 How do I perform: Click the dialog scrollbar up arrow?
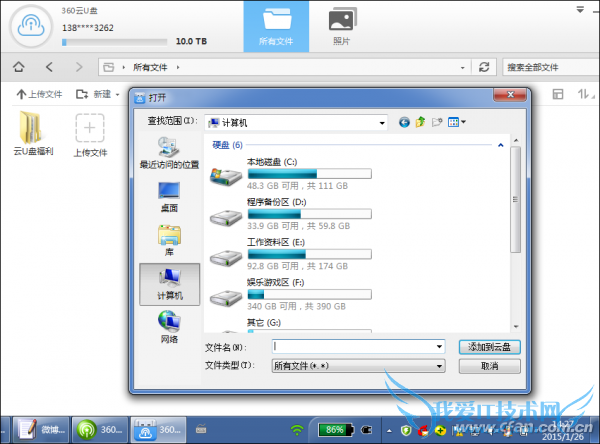point(516,141)
